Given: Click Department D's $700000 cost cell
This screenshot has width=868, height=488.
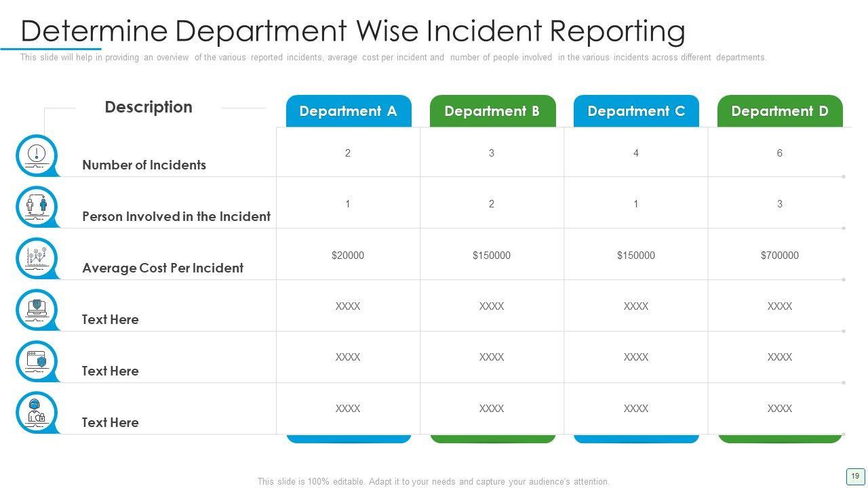Looking at the screenshot, I should tap(780, 256).
